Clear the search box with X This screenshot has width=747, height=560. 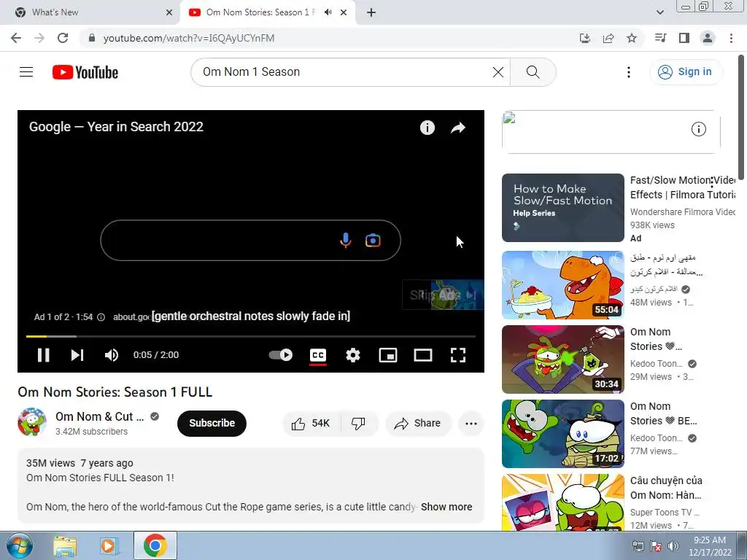[x=498, y=72]
